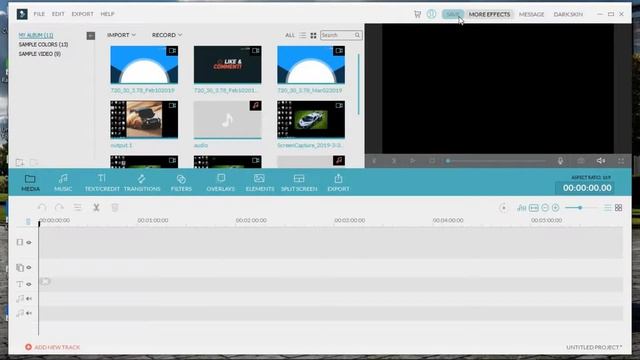Click the add new folder icon

(x=20, y=162)
